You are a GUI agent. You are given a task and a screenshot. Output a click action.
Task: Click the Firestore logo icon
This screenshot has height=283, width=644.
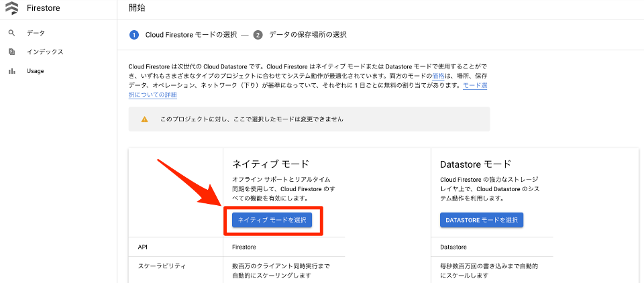click(11, 8)
